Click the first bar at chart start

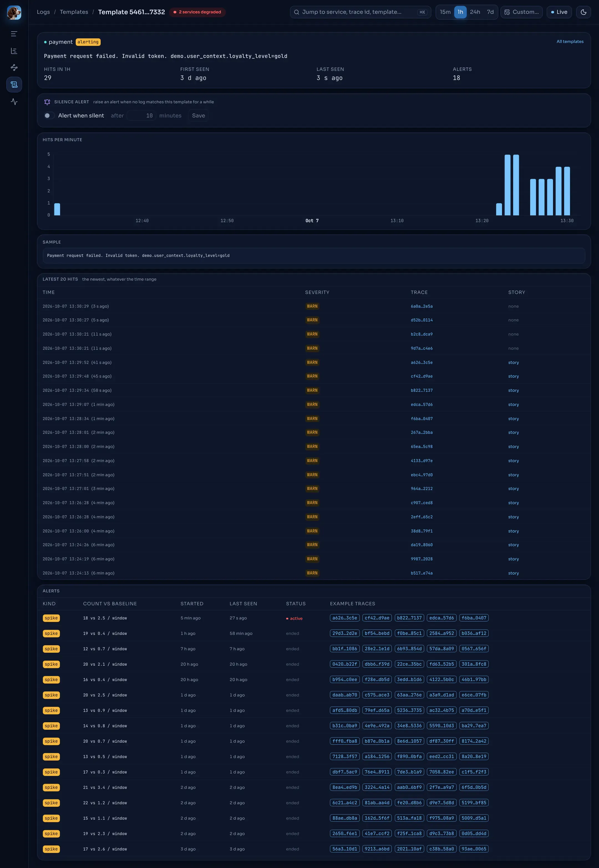click(x=57, y=209)
